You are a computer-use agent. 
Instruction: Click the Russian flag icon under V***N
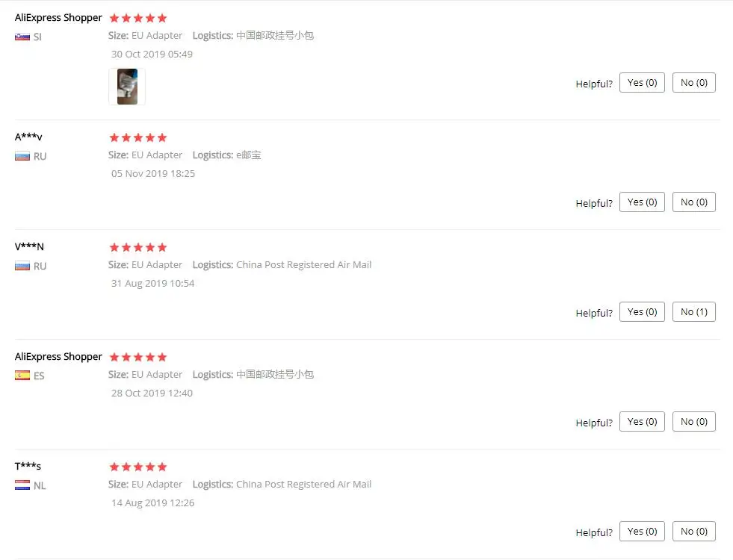coord(22,267)
